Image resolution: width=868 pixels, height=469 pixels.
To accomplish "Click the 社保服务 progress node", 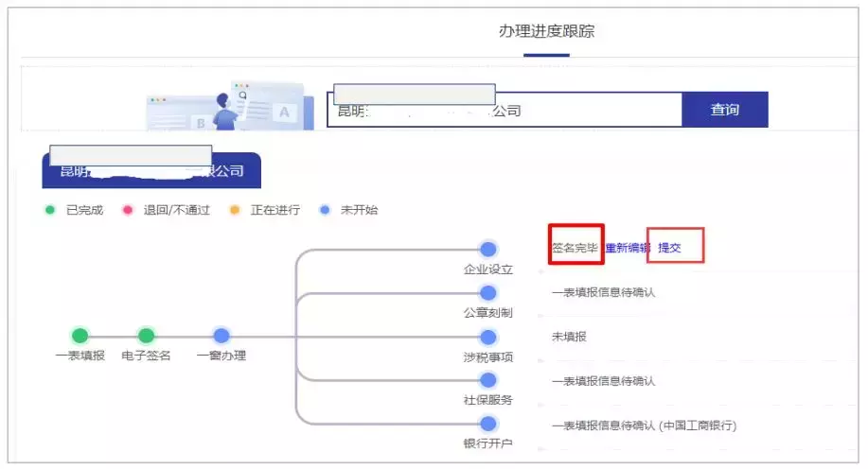I will tap(488, 380).
